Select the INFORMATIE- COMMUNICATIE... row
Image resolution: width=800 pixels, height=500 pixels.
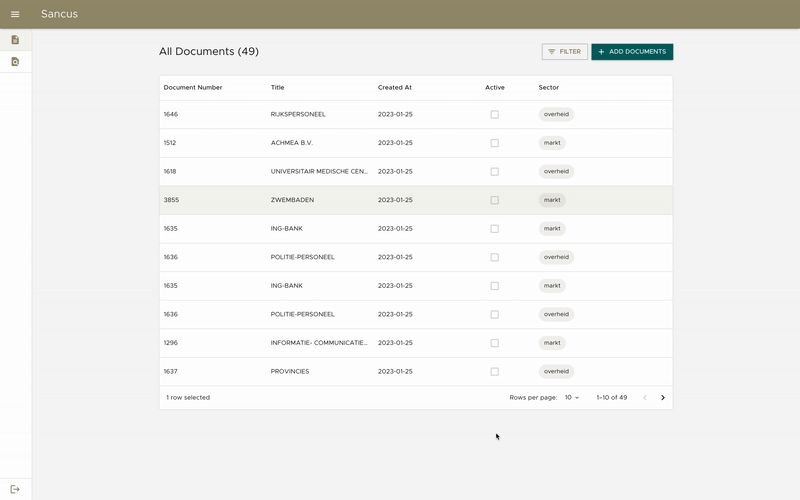tap(319, 343)
